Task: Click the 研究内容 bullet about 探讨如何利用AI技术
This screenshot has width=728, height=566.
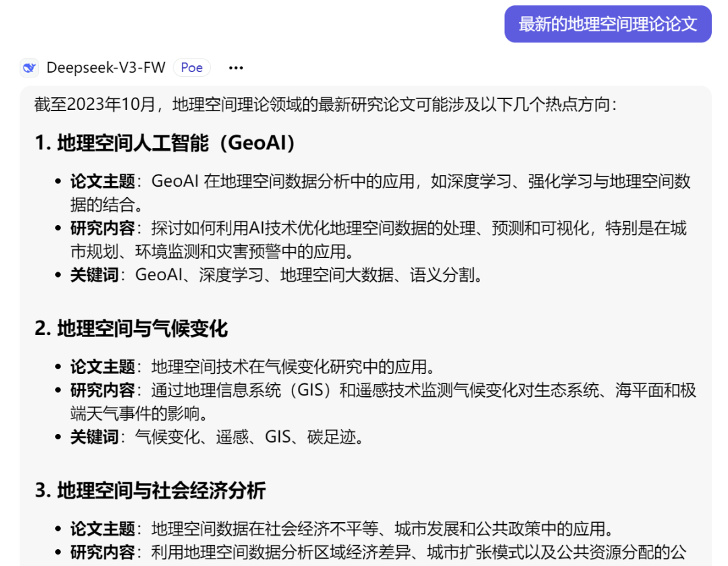Action: click(x=378, y=240)
